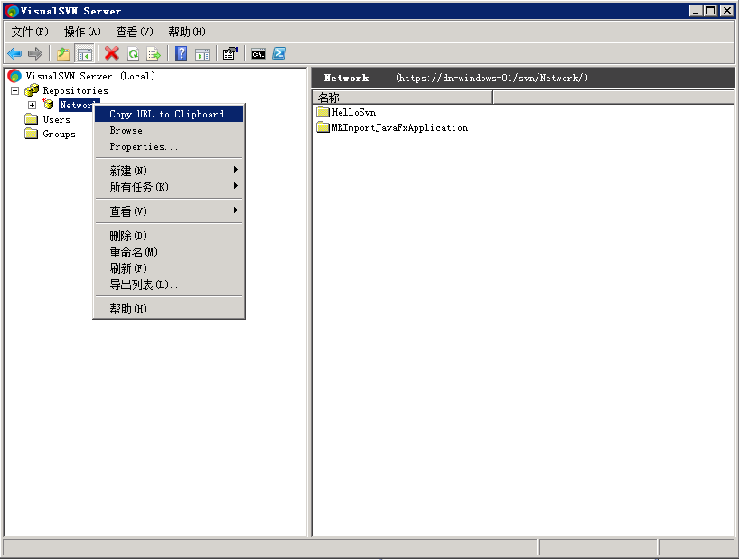Open the 操作(A) menu
This screenshot has width=739, height=560.
click(x=82, y=32)
